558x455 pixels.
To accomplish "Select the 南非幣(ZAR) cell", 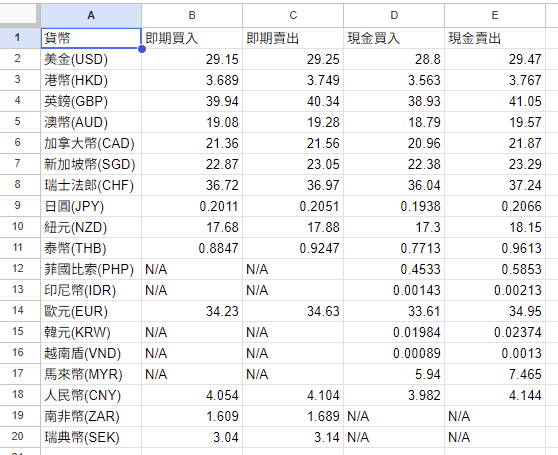I will [91, 416].
